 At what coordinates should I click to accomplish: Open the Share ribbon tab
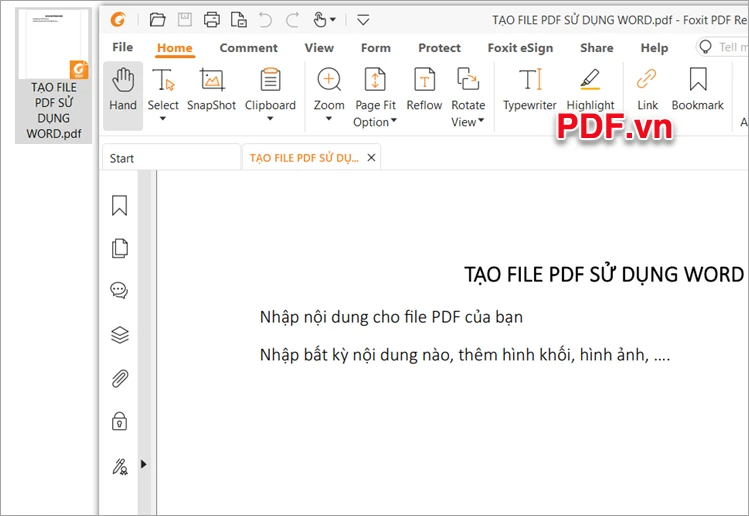point(597,48)
